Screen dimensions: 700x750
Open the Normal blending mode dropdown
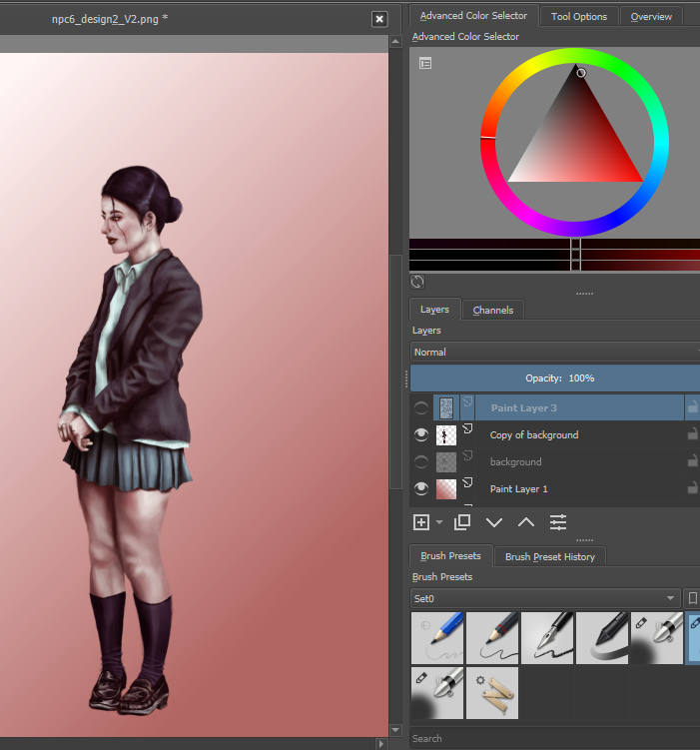[554, 352]
